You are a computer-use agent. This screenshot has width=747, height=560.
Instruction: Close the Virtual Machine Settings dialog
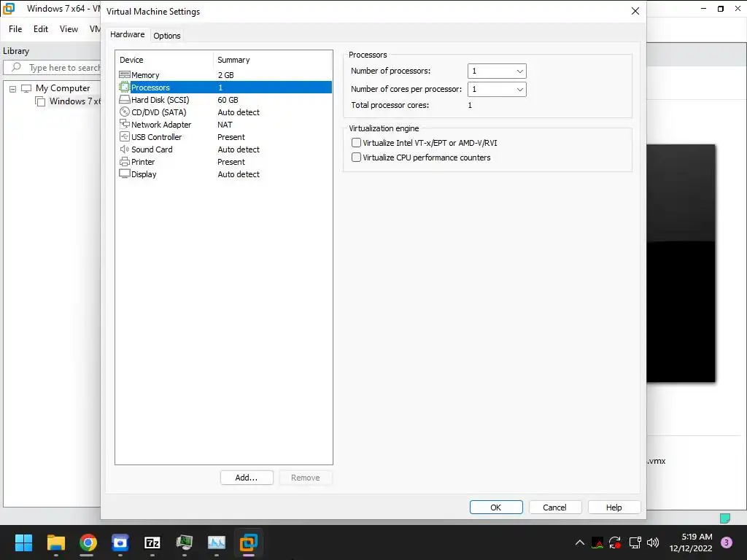tap(635, 11)
